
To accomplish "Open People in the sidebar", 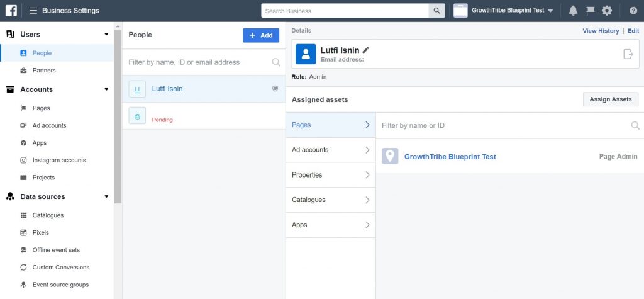I will pyautogui.click(x=57, y=53).
